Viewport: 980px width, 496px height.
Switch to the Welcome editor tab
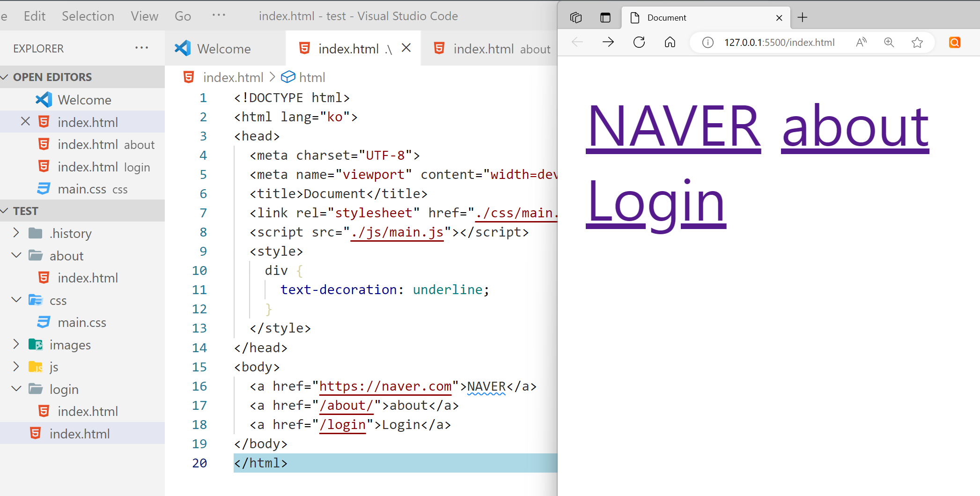[x=225, y=48]
